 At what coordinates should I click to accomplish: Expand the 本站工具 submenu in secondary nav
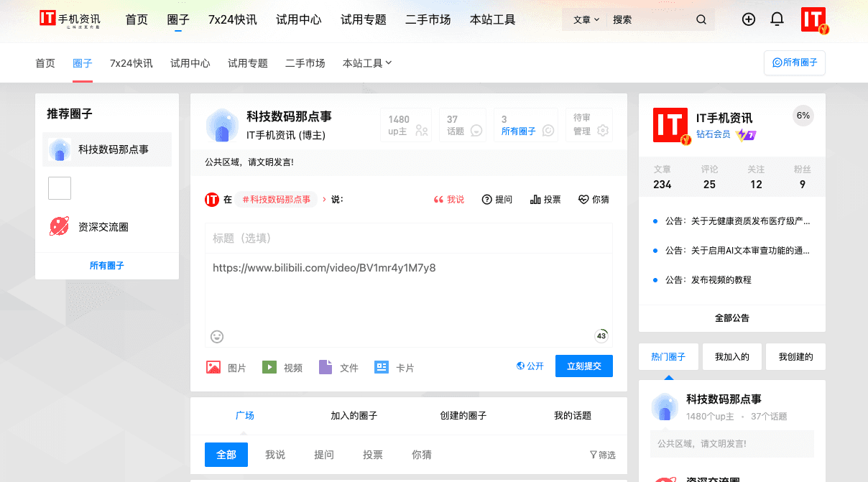(x=367, y=63)
